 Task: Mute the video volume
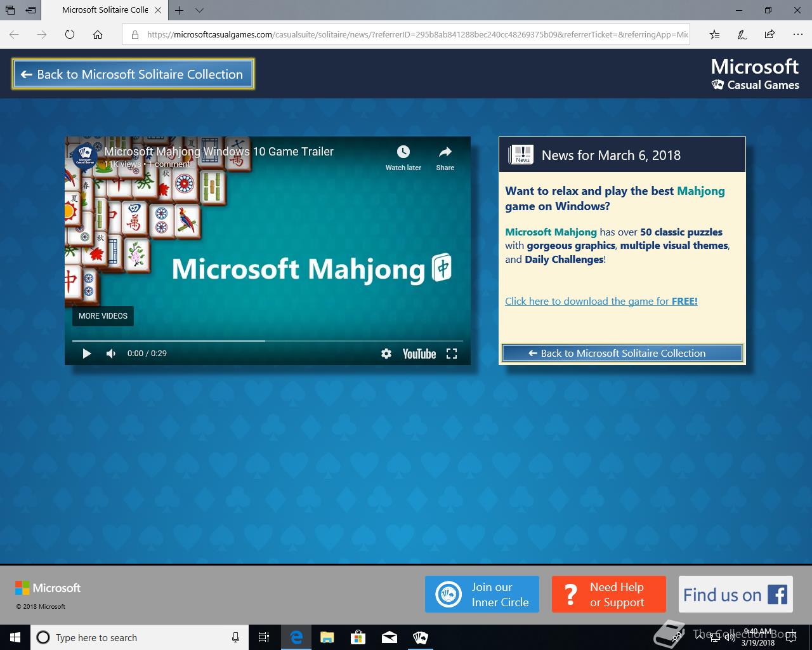(x=111, y=354)
